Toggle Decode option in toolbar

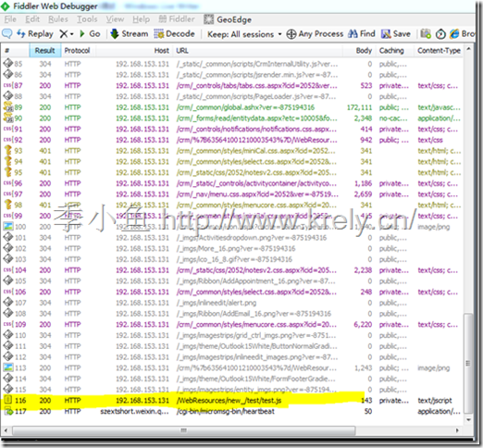[175, 33]
